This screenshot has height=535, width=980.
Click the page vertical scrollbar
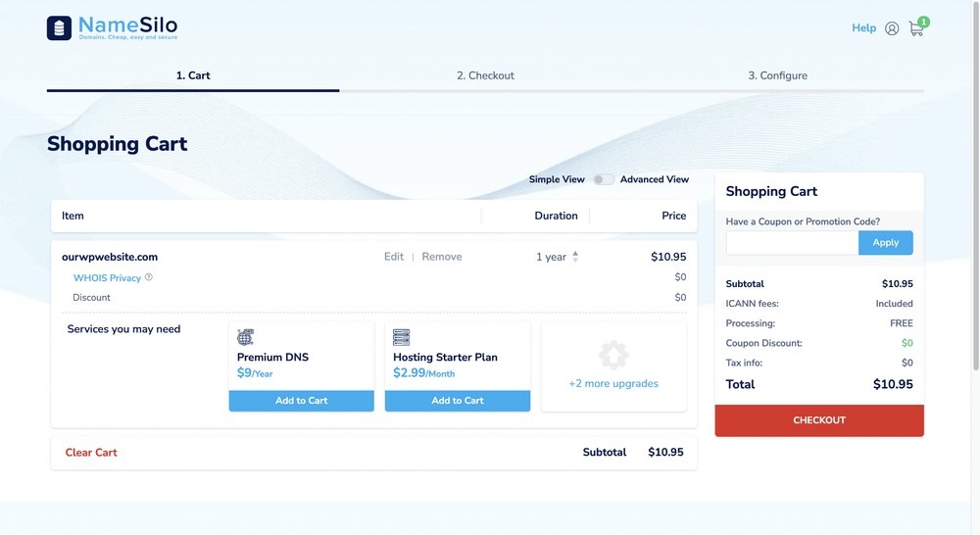point(976,187)
